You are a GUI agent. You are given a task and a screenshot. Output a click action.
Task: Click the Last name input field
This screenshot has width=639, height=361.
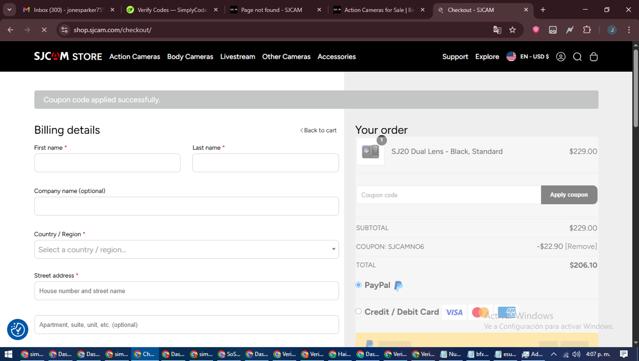(x=265, y=163)
